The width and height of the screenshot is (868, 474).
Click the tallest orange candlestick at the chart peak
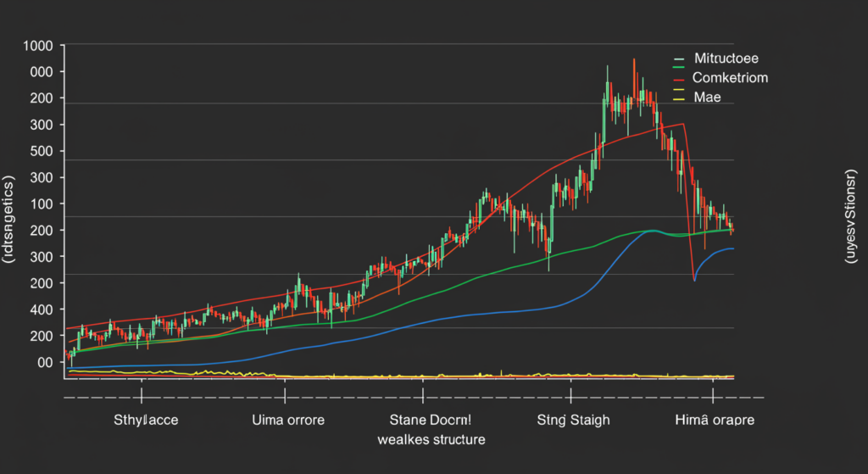(x=634, y=81)
